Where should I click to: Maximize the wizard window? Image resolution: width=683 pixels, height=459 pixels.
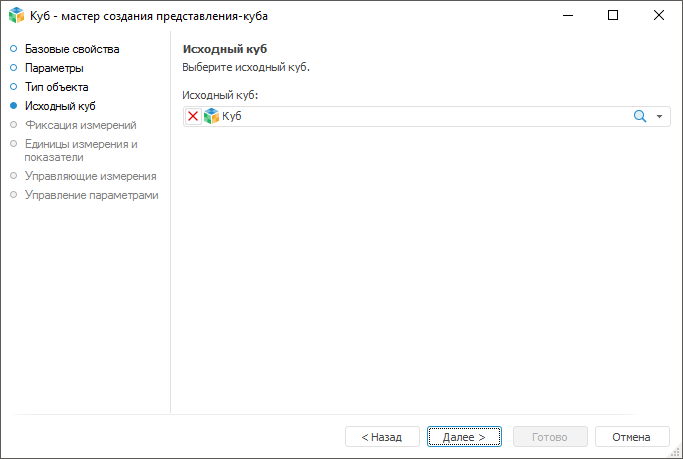[613, 16]
